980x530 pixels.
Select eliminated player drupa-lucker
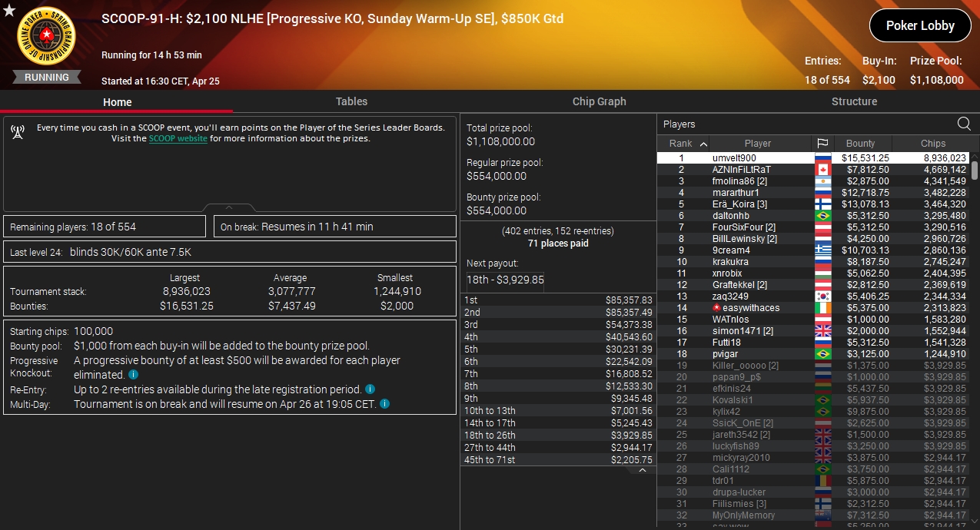tap(813, 492)
